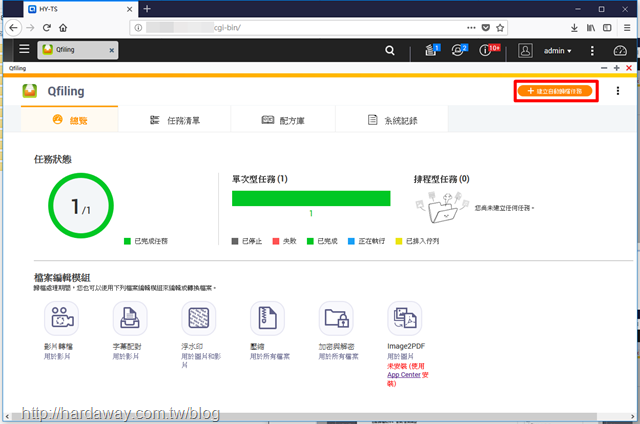
Task: Click the empty scheduled tasks folder illustration
Action: click(442, 207)
